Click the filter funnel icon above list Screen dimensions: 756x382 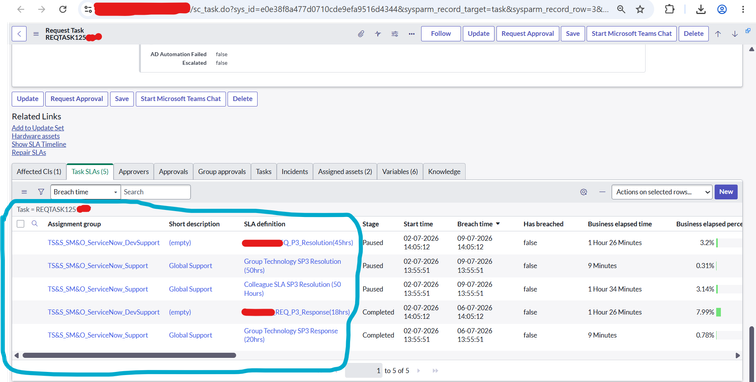(x=41, y=192)
